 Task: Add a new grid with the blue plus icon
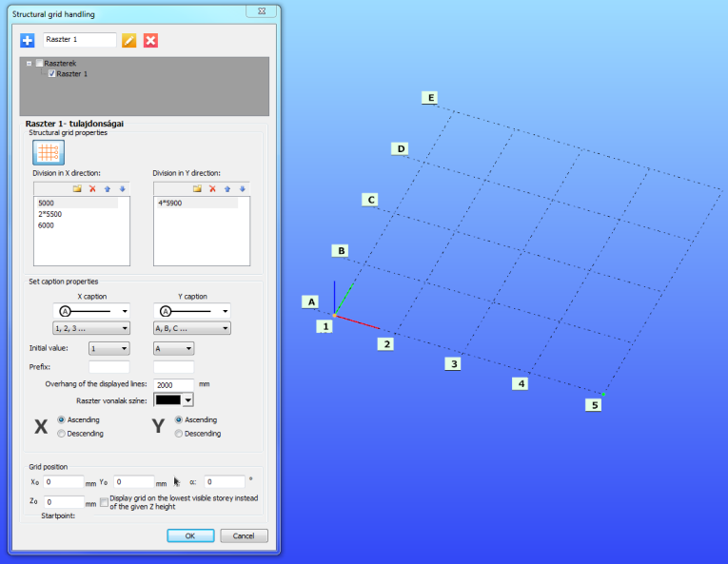coord(28,40)
